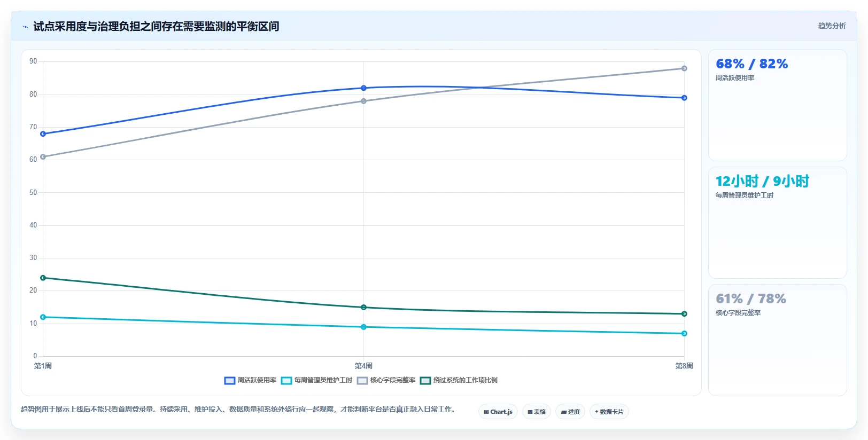Click the 12小时 / 9小时 metric value
The image size is (868, 440).
(762, 182)
